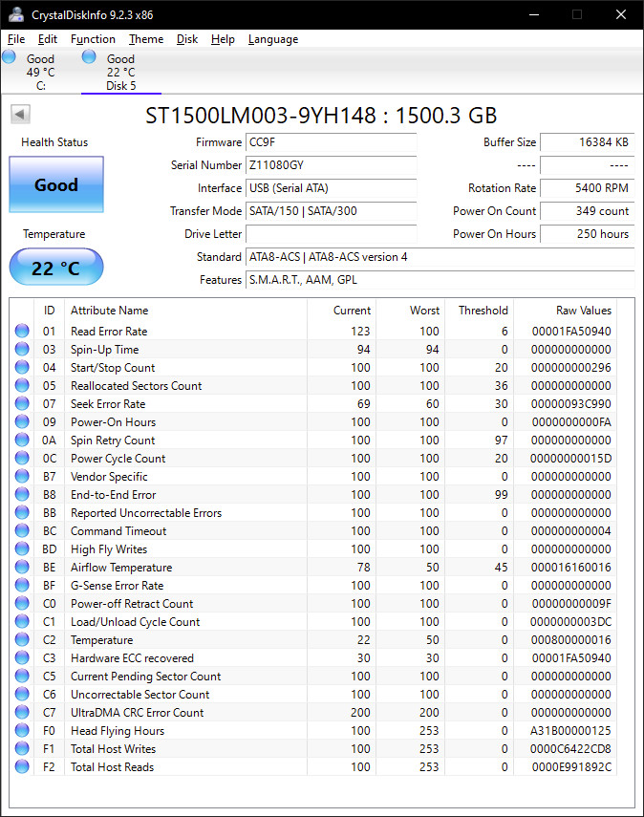The height and width of the screenshot is (817, 644).
Task: Click status orb for Power-On Hours row
Action: tap(22, 421)
